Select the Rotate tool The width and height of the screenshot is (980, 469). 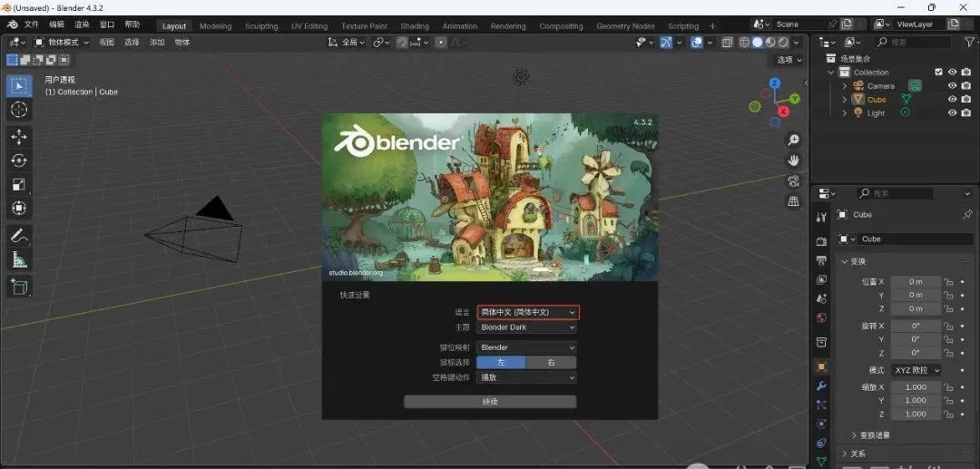click(19, 161)
